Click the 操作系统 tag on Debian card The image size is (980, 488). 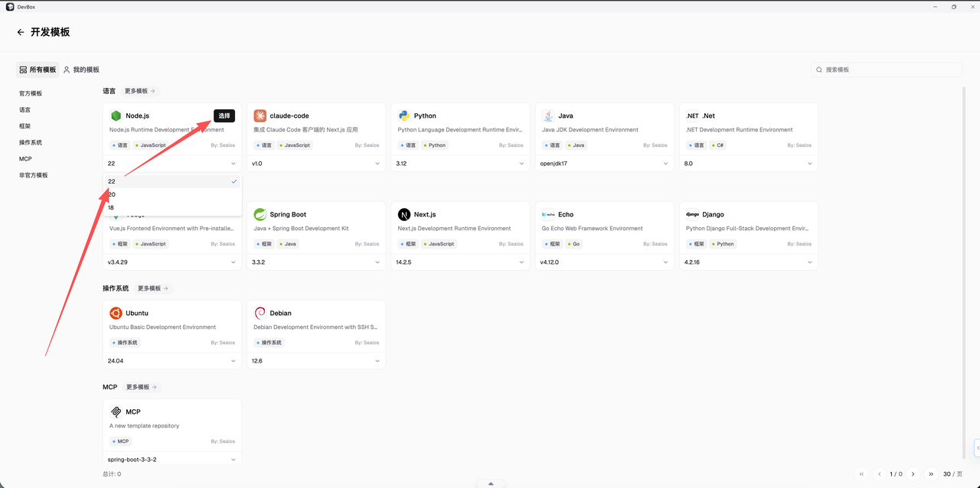(x=267, y=343)
